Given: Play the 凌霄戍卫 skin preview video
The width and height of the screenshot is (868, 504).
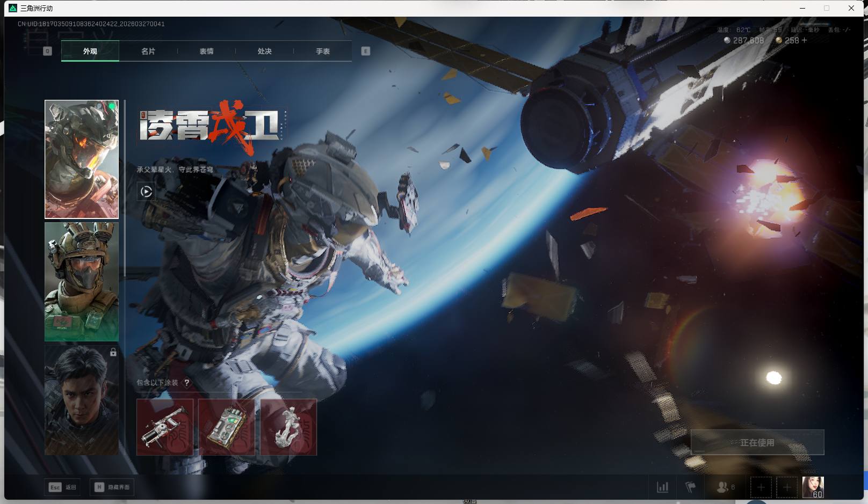Looking at the screenshot, I should pyautogui.click(x=146, y=192).
